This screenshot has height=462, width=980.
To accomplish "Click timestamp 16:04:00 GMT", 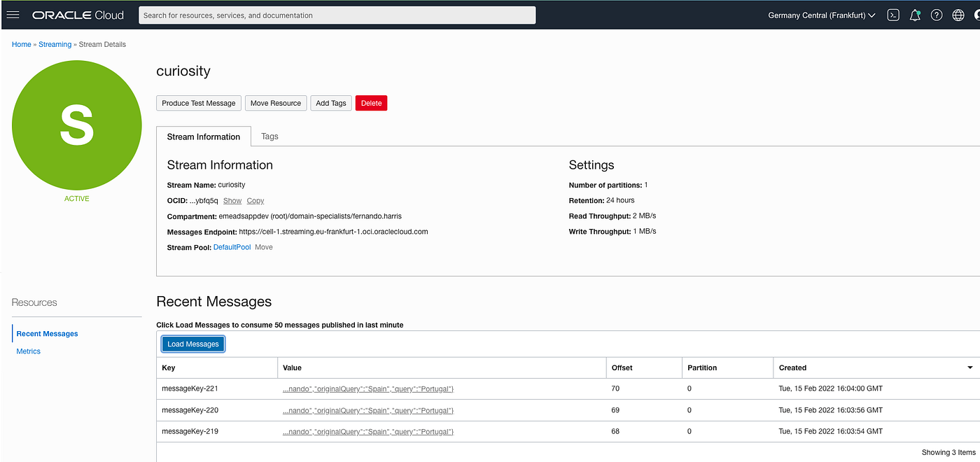I will click(831, 388).
